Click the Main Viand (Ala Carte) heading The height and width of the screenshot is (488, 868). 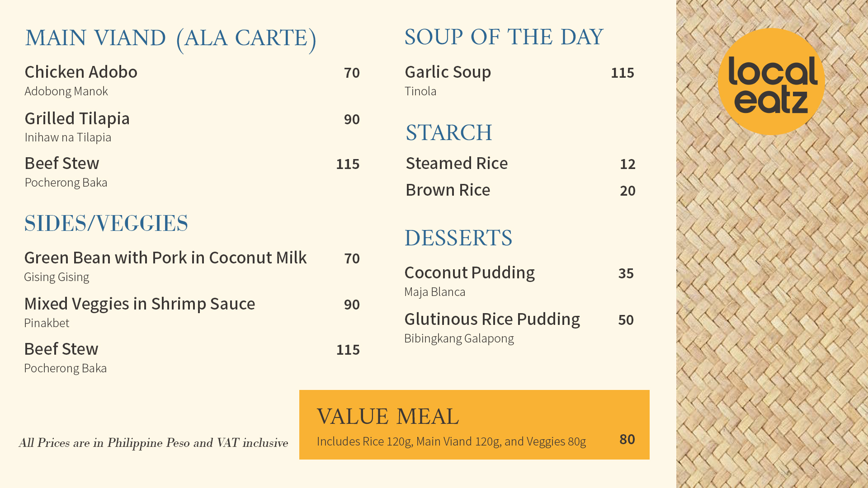(170, 38)
